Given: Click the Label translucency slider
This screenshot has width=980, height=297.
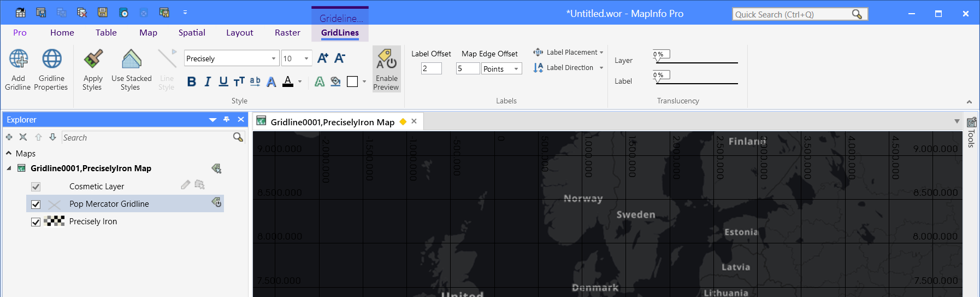Looking at the screenshot, I should click(696, 79).
